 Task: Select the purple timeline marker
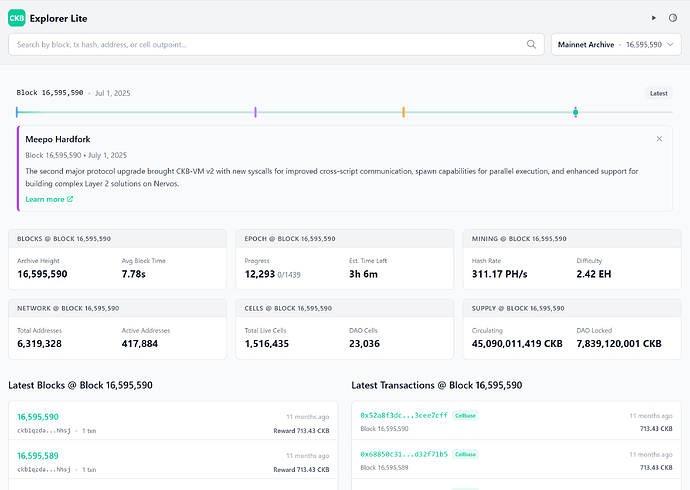(x=255, y=112)
